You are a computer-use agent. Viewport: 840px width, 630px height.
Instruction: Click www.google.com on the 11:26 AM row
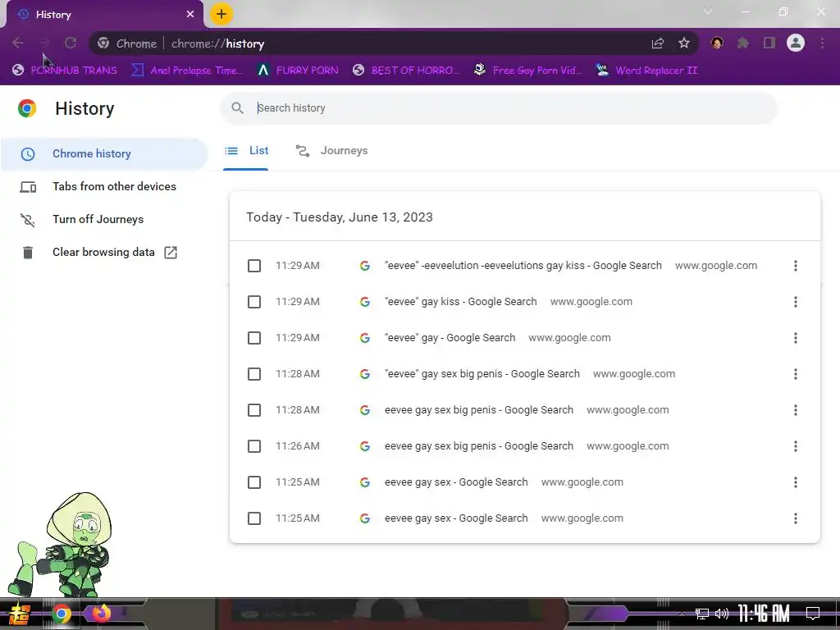tap(628, 446)
